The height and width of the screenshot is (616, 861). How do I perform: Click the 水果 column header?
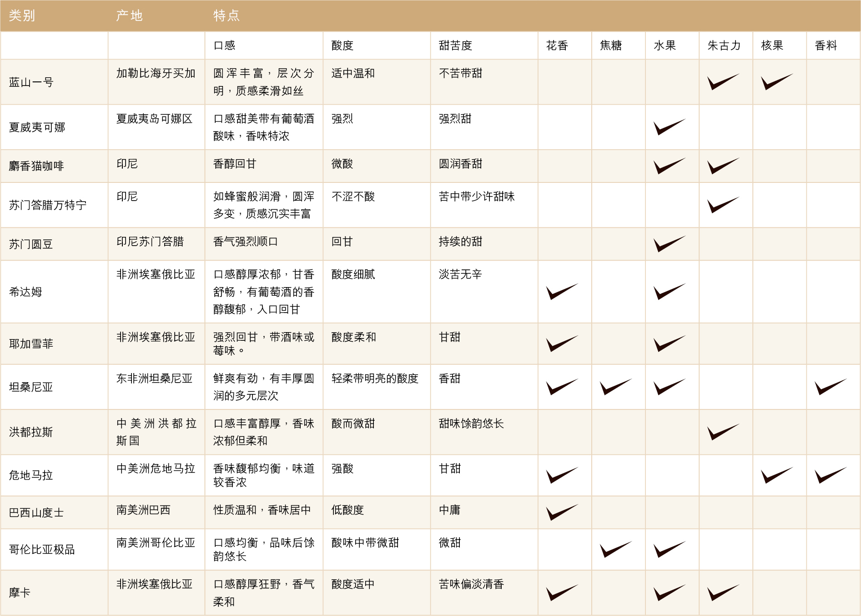(665, 45)
